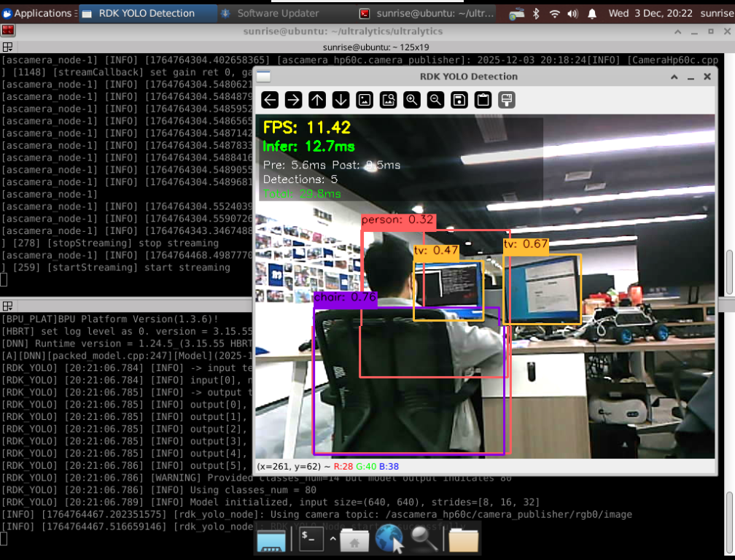Switch to the sunrise@ubuntu terminal taskbar entry
Screen dimensions: 735x560
426,13
